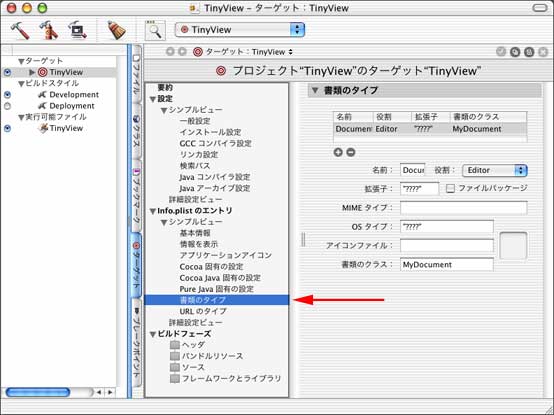Screen dimensions: 554x415
Task: Select 要約 in the settings list
Action: (x=165, y=87)
